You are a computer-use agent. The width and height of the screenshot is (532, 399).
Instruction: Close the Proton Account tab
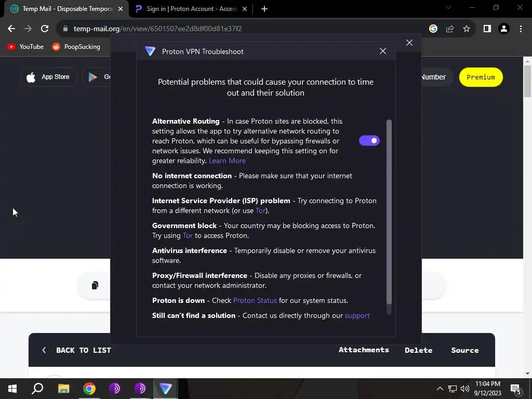(245, 9)
